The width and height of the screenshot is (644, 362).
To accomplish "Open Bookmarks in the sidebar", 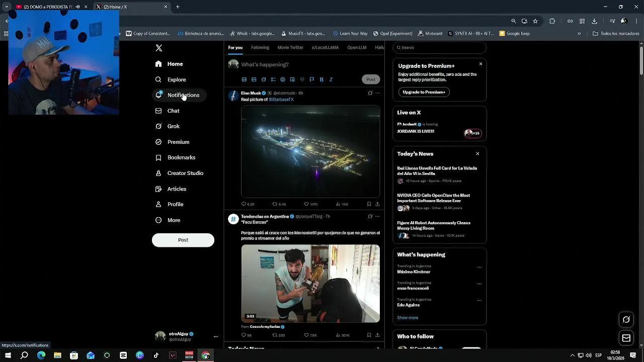I will (181, 157).
